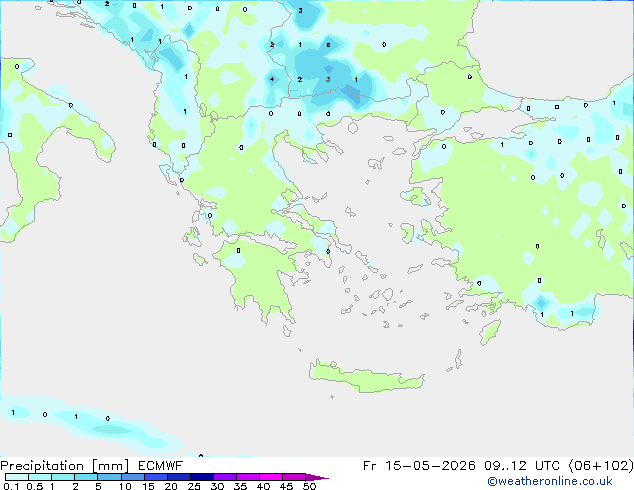
Task: Click the 45–50 mm legend color swatch
Action: coord(294,477)
